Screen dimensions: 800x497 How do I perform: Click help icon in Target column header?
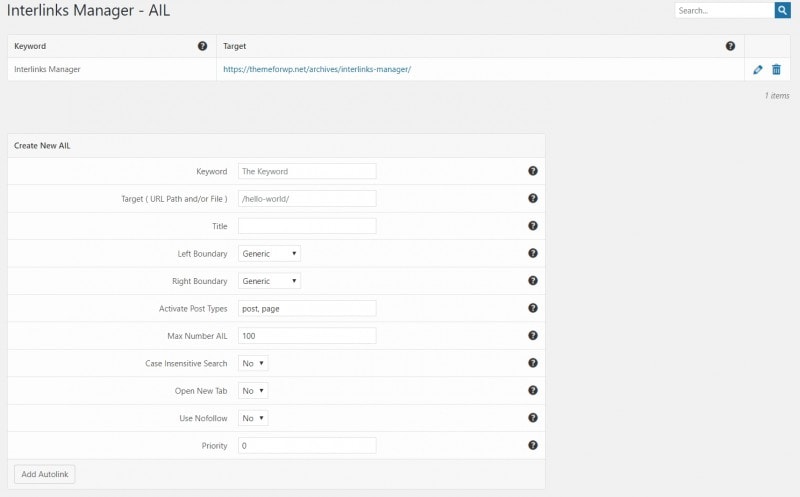(730, 46)
